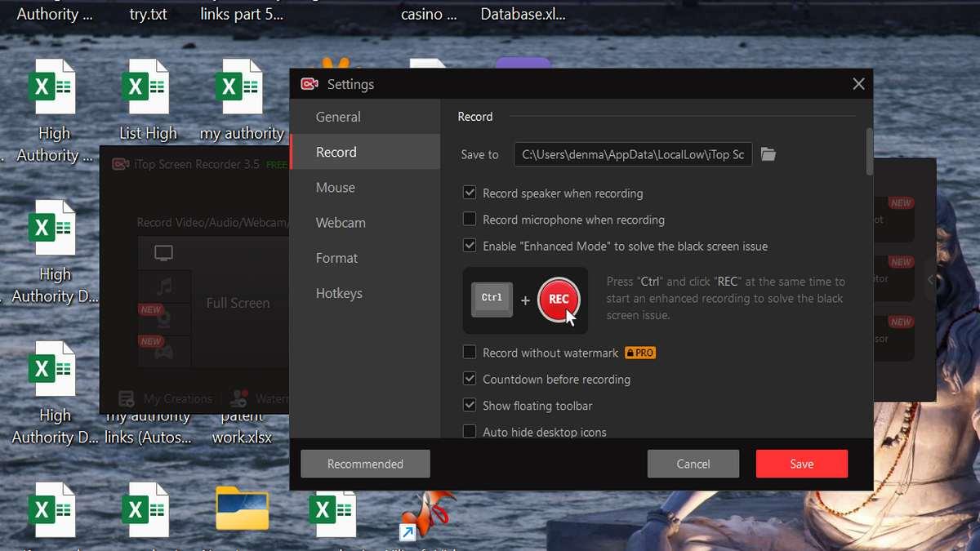
Task: Select the screen monitor icon in iTop Screen Recorder
Action: coord(164,253)
